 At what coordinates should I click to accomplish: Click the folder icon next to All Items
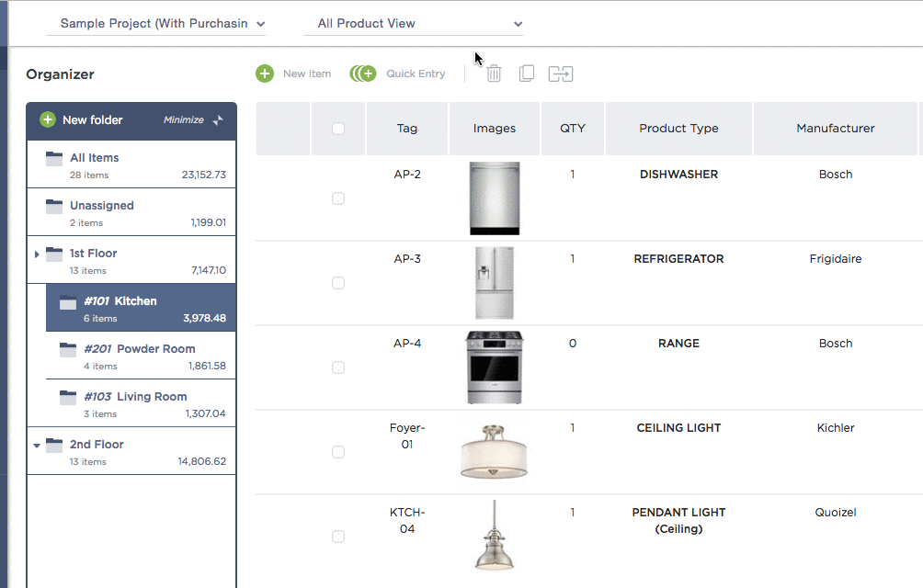[x=53, y=157]
